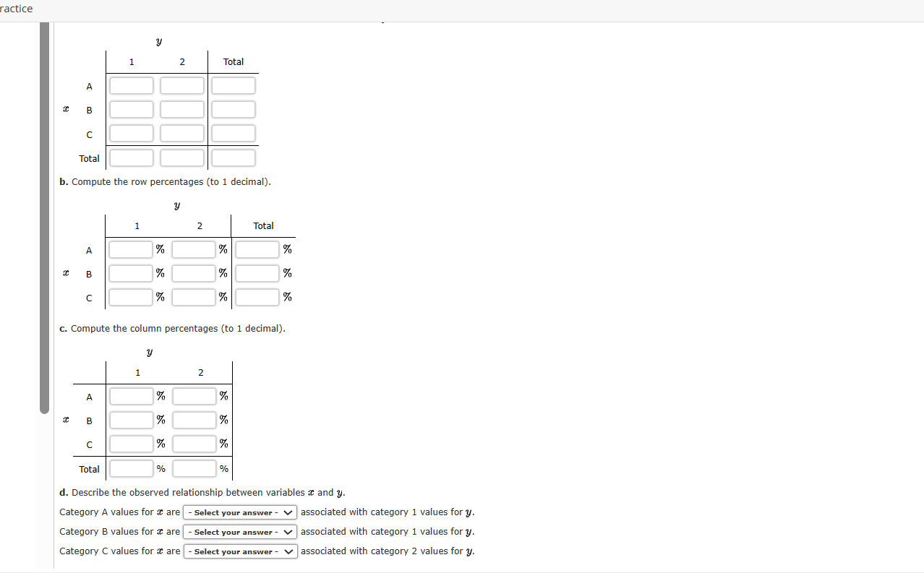
Task: Click the bottom Total input for column 1
Action: tap(131, 157)
